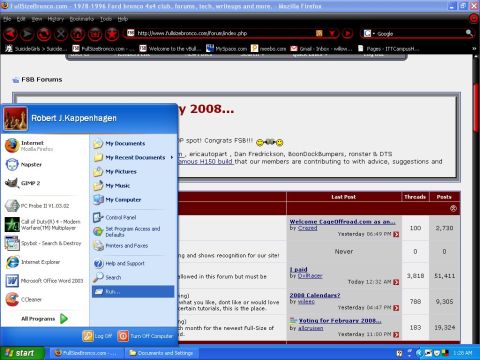Click the RSS feed icon in address bar
The width and height of the screenshot is (480, 360).
click(x=319, y=33)
